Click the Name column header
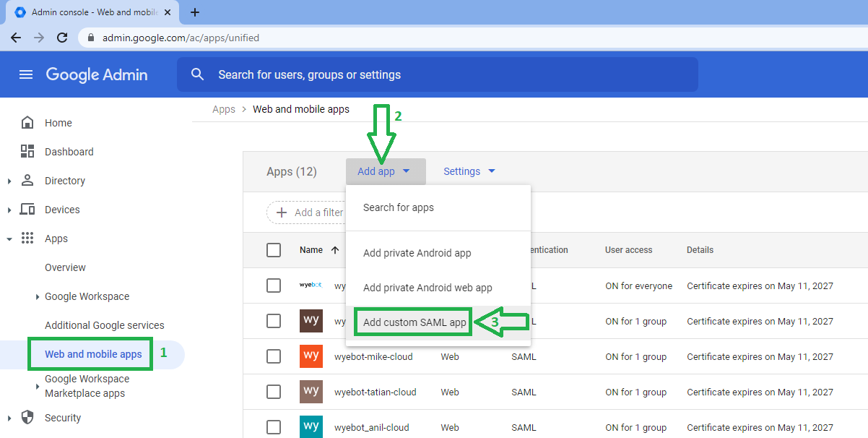This screenshot has height=438, width=868. [x=311, y=250]
